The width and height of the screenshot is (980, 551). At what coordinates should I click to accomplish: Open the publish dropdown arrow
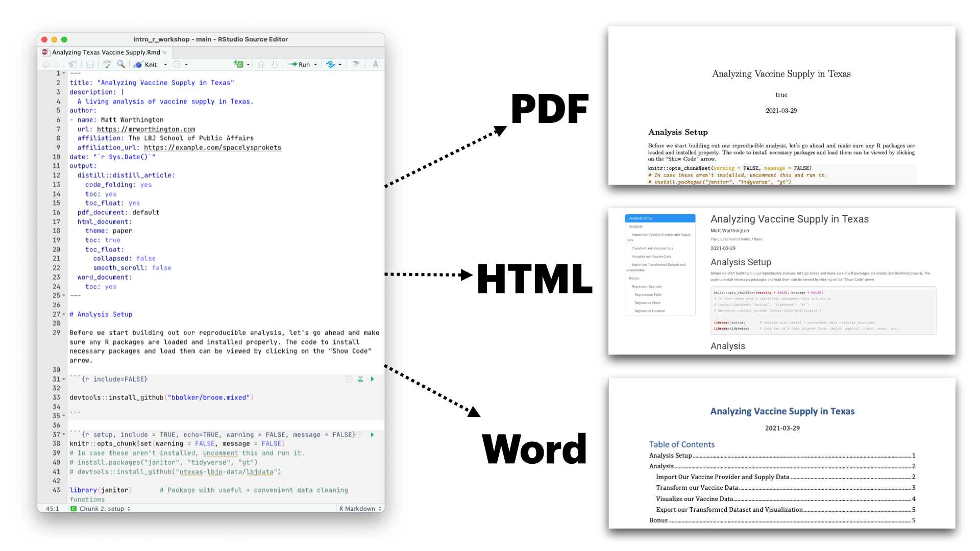(340, 65)
